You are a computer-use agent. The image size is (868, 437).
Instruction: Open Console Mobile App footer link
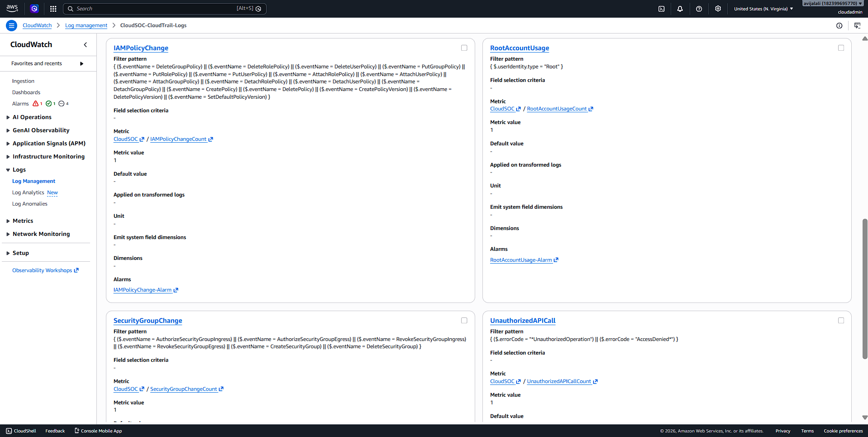click(98, 431)
